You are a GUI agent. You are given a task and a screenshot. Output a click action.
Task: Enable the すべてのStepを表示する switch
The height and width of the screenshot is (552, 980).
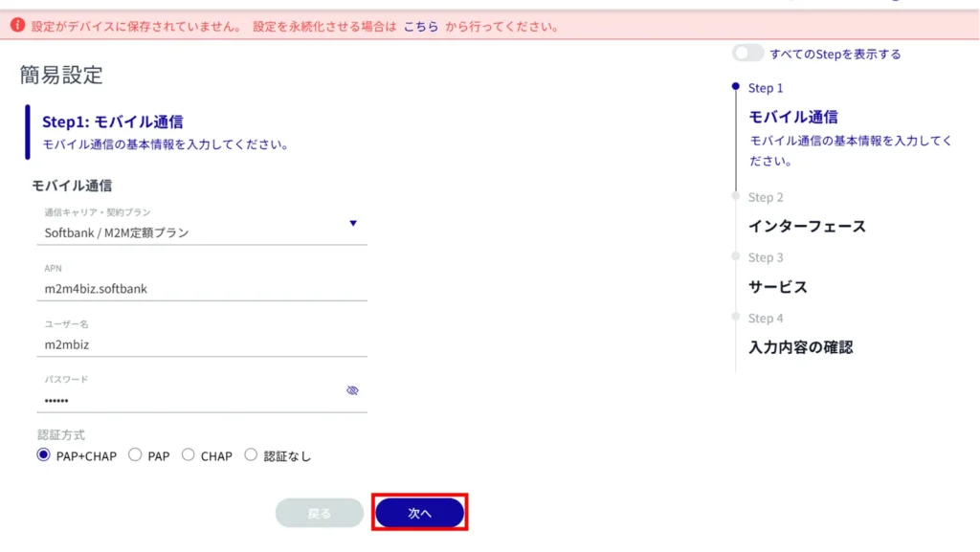748,54
